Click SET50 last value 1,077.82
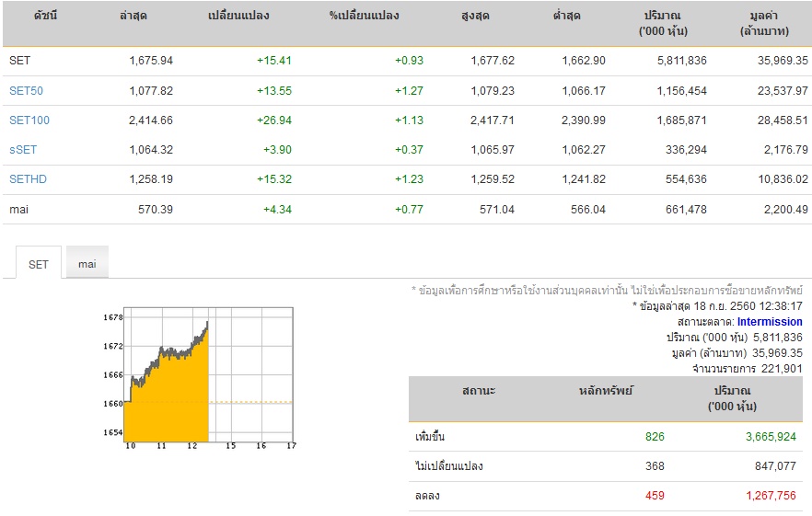The image size is (812, 516). [x=151, y=90]
